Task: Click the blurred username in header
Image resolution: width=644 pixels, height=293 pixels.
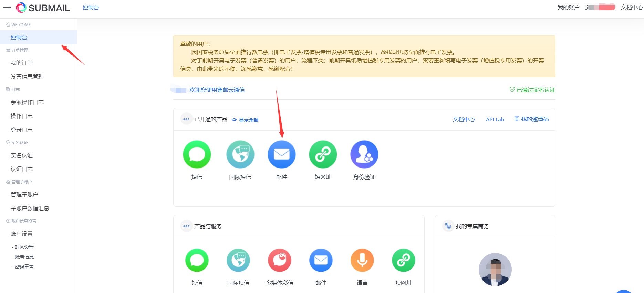Action: pos(600,8)
